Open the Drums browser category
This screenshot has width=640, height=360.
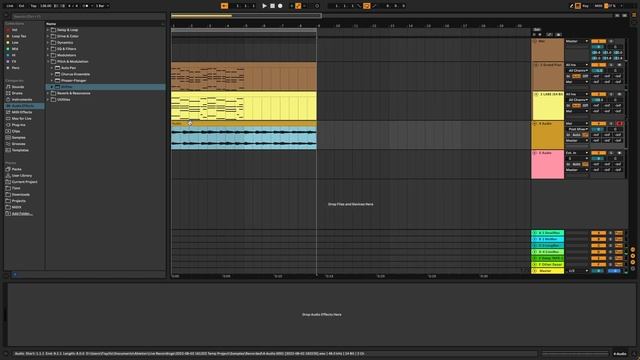17,93
